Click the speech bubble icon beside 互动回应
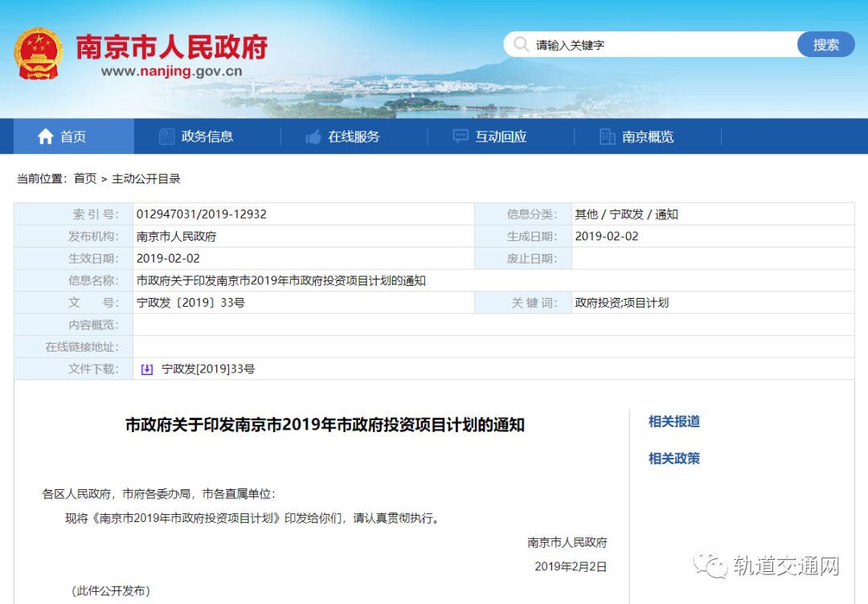Image resolution: width=868 pixels, height=604 pixels. coord(459,136)
